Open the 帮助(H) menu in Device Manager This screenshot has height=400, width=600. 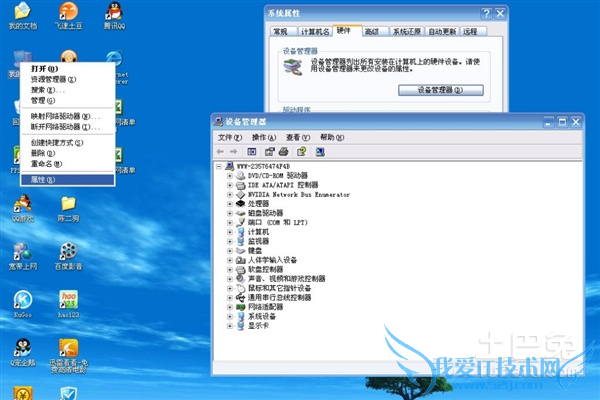click(x=332, y=137)
